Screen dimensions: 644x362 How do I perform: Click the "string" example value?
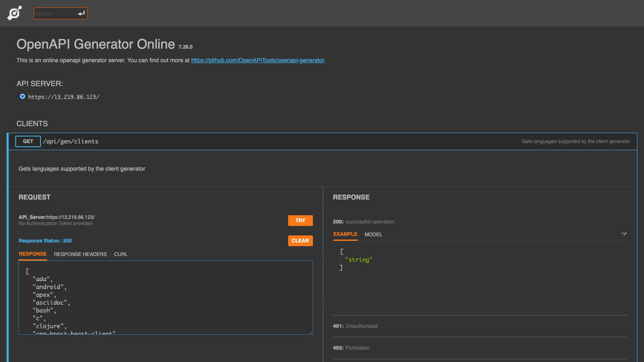point(359,260)
